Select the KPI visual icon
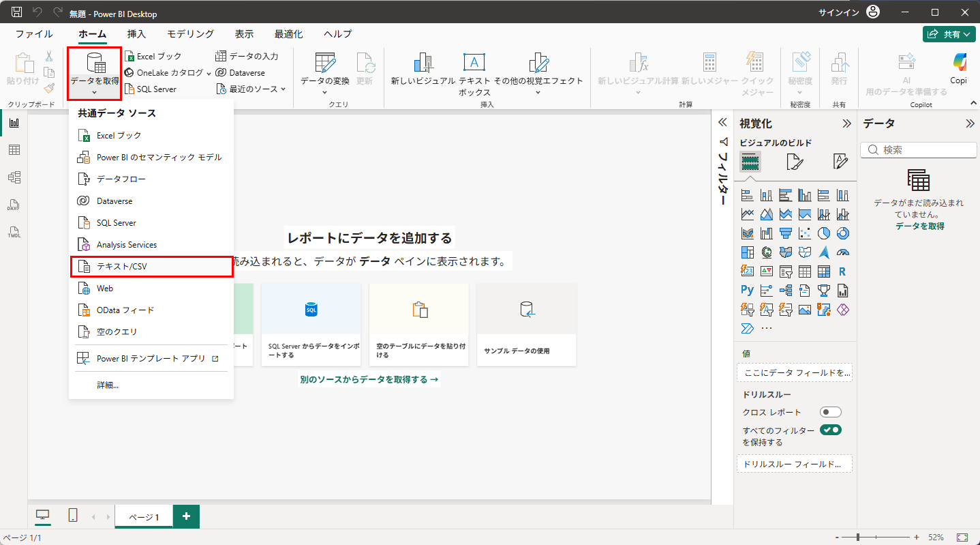This screenshot has width=980, height=545. (x=766, y=271)
